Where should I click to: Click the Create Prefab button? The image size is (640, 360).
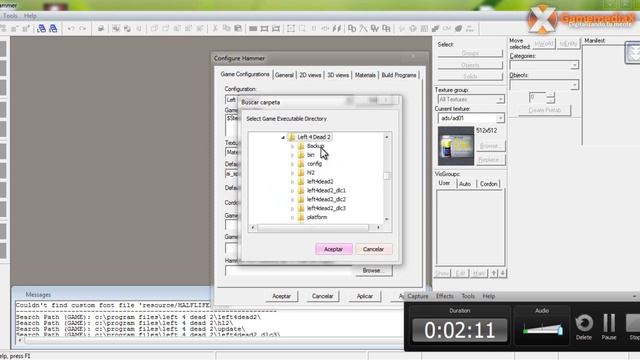544,110
